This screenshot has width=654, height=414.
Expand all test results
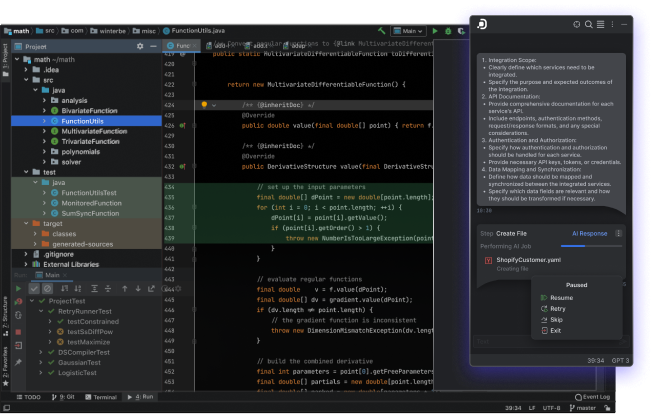(95, 289)
